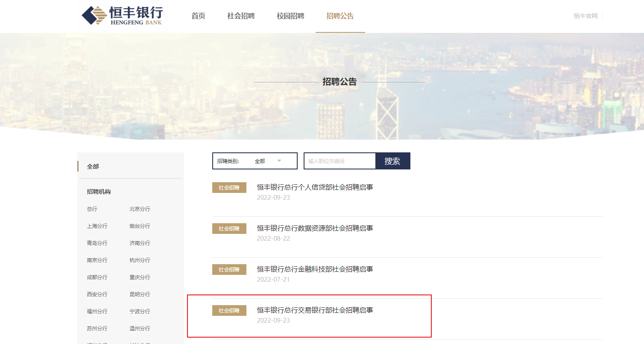Image resolution: width=644 pixels, height=344 pixels.
Task: Select the 青岛分行 branch filter
Action: coord(97,243)
